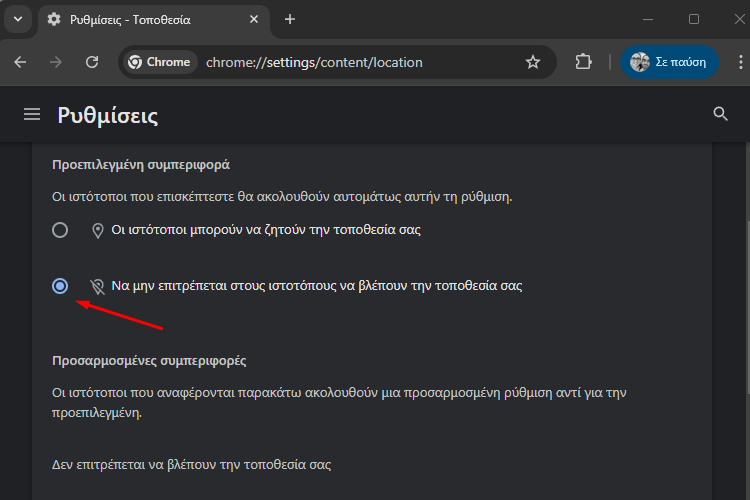This screenshot has height=500, width=750.
Task: Open a new tab with plus button
Action: click(x=290, y=19)
